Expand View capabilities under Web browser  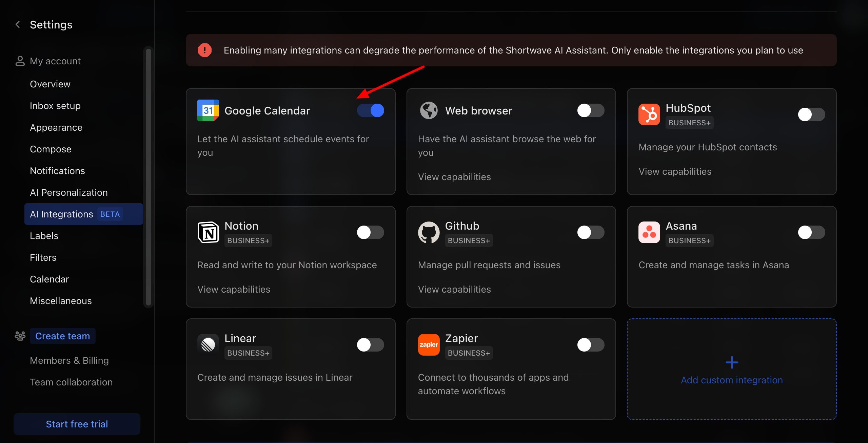[x=454, y=177]
